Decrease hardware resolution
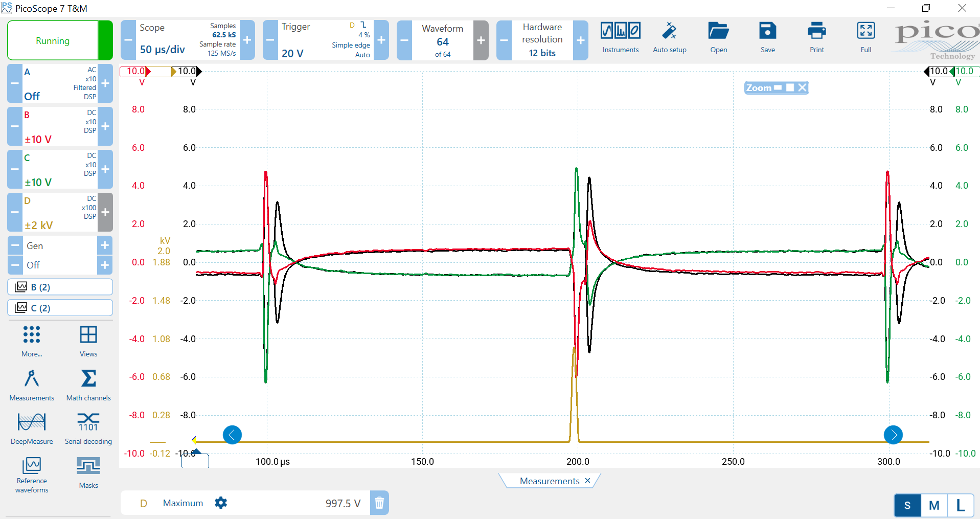This screenshot has width=980, height=519. point(504,40)
